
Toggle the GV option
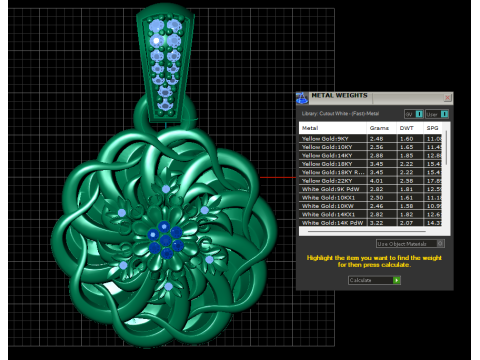414,114
